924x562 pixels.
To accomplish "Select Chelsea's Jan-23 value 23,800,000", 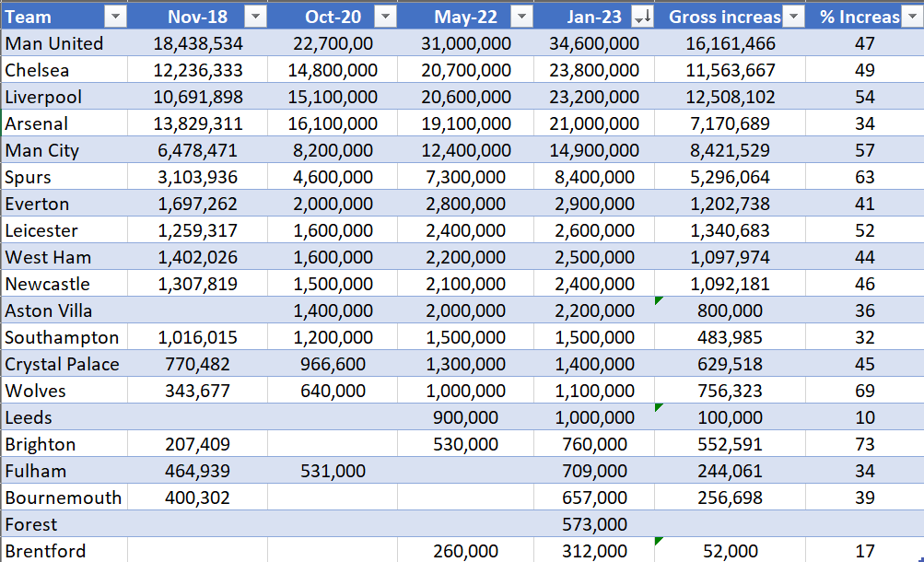I will 594,70.
